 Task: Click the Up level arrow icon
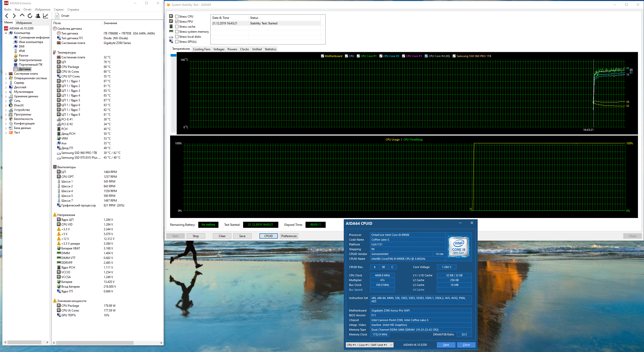tap(22, 16)
